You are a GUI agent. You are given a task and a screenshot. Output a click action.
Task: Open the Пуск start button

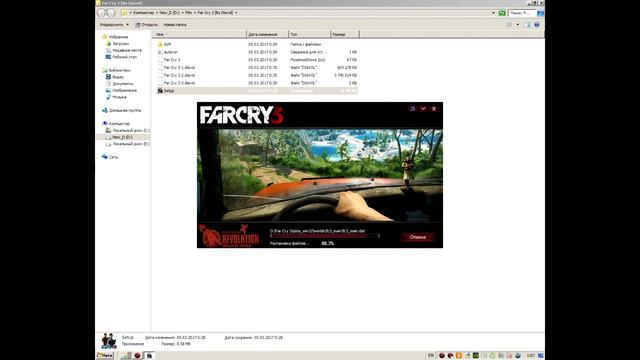[105, 356]
